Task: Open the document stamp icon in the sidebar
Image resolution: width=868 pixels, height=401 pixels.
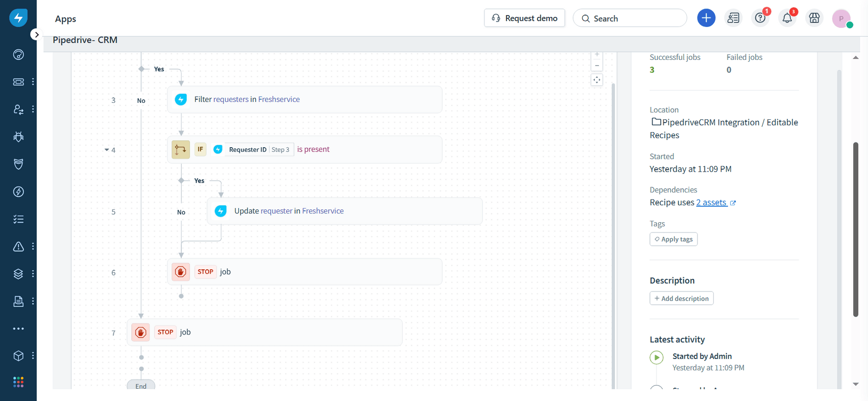Action: click(x=18, y=301)
